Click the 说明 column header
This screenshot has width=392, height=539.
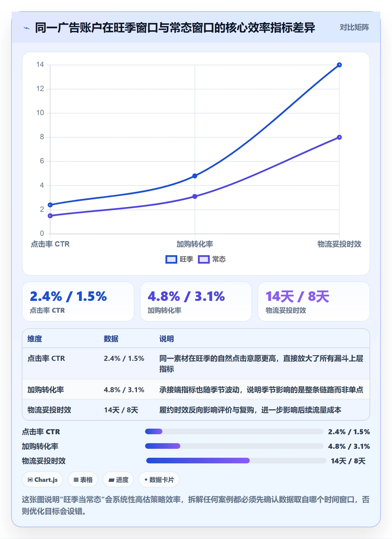(167, 339)
